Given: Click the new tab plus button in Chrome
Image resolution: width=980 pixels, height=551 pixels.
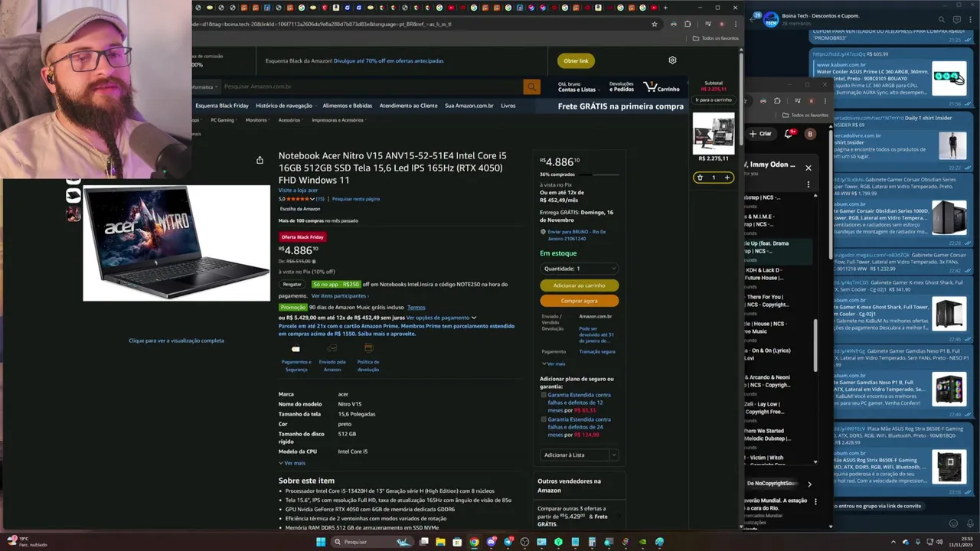Looking at the screenshot, I should 665,8.
